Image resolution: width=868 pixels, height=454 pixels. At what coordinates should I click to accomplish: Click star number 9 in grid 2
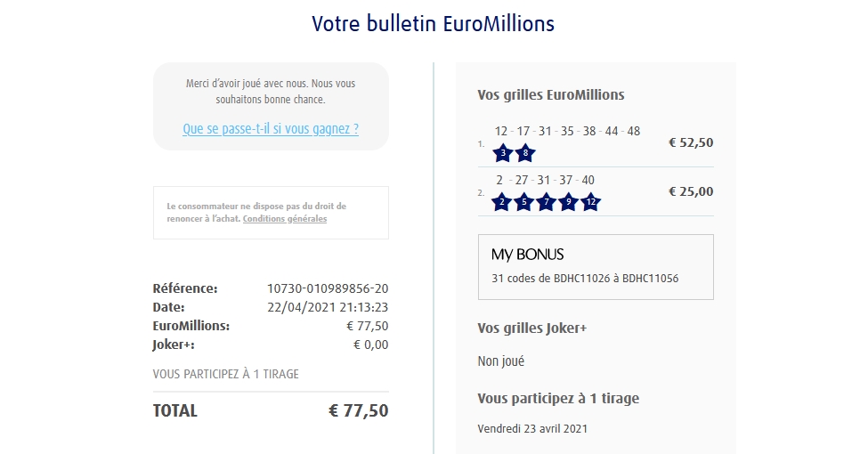pyautogui.click(x=568, y=202)
